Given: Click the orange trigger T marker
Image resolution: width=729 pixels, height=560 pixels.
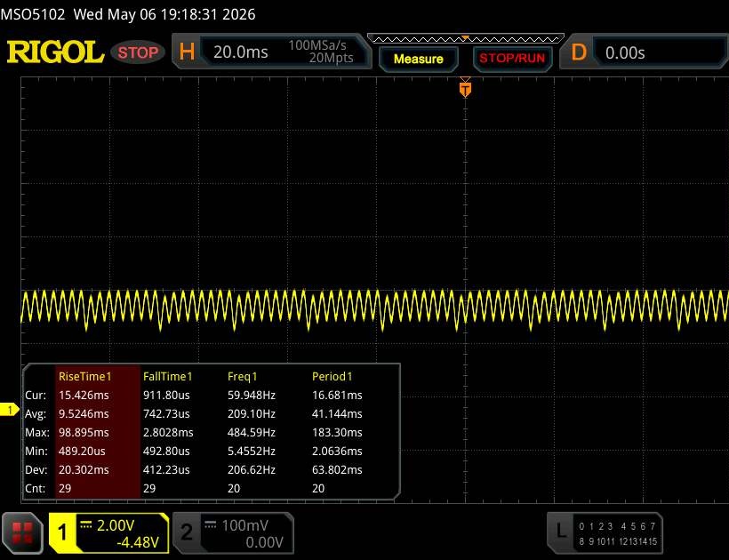Looking at the screenshot, I should (465, 88).
